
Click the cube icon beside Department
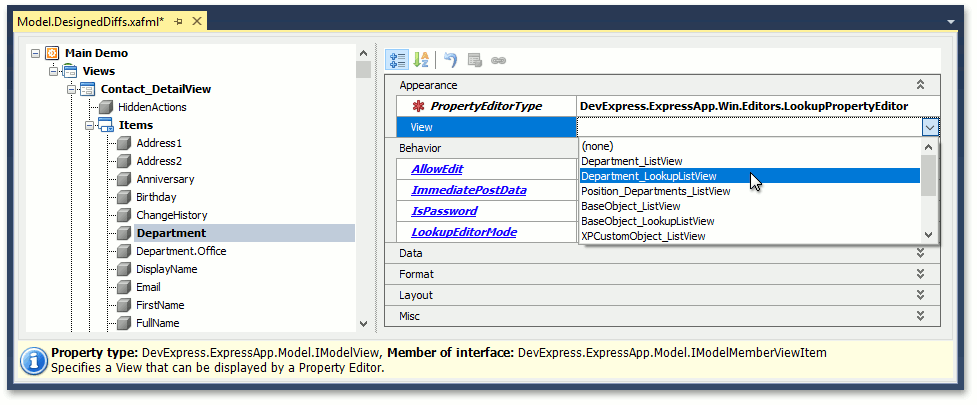(x=124, y=234)
